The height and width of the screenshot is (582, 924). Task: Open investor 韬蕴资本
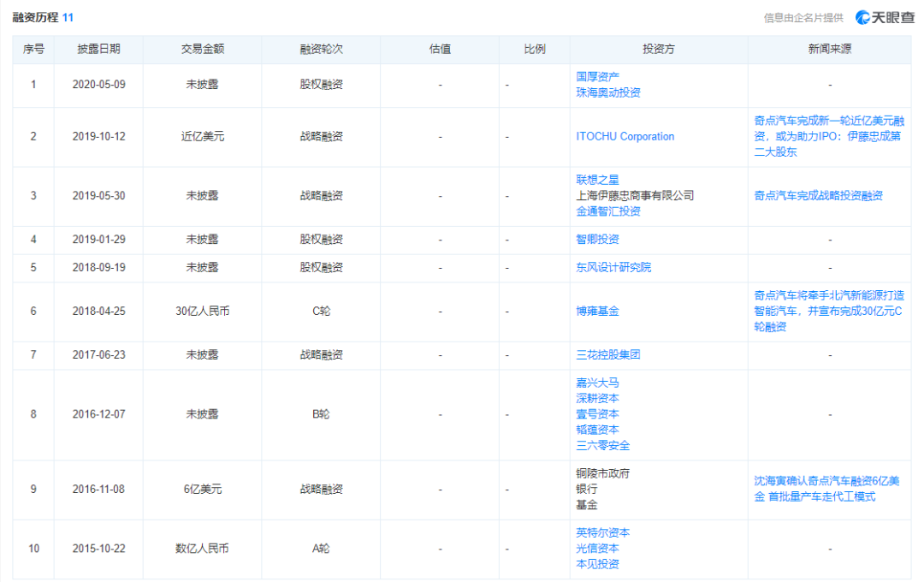click(x=597, y=430)
